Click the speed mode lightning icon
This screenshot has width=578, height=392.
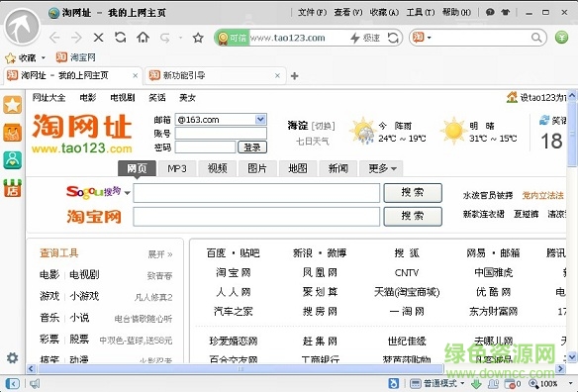point(354,38)
